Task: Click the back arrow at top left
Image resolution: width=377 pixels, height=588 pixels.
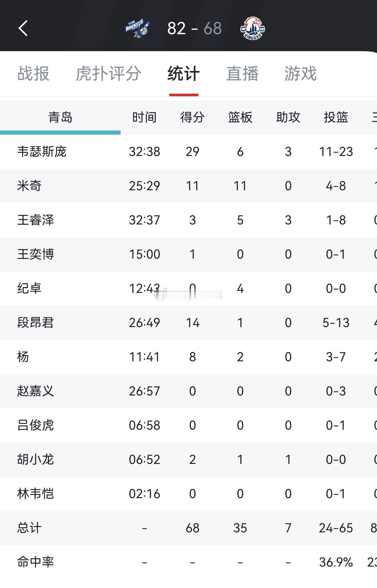Action: (x=22, y=28)
